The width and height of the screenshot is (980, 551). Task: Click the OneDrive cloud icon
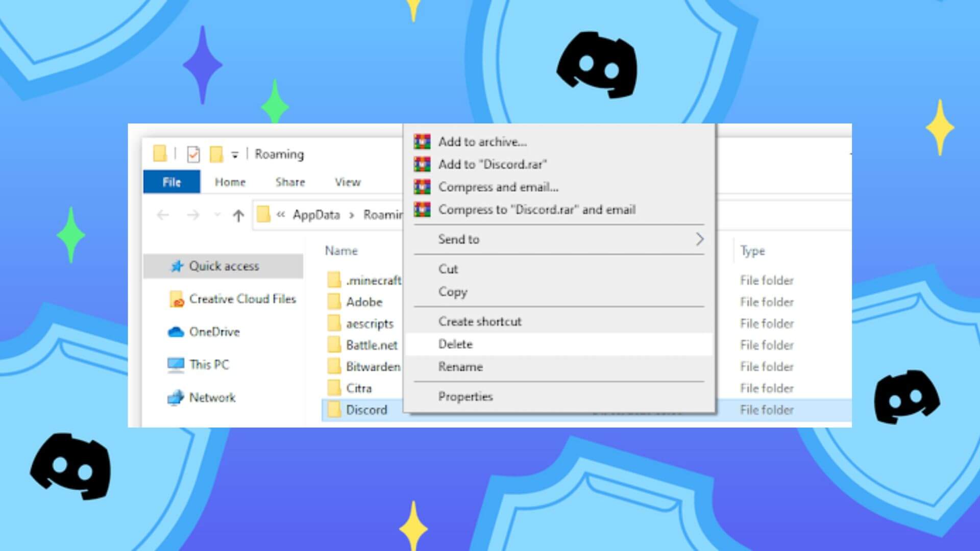pos(176,332)
